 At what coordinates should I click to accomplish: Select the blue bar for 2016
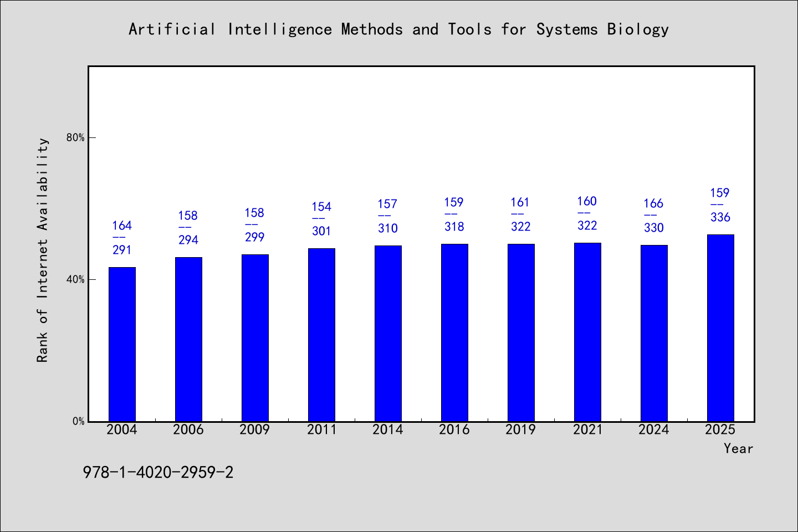(x=454, y=332)
